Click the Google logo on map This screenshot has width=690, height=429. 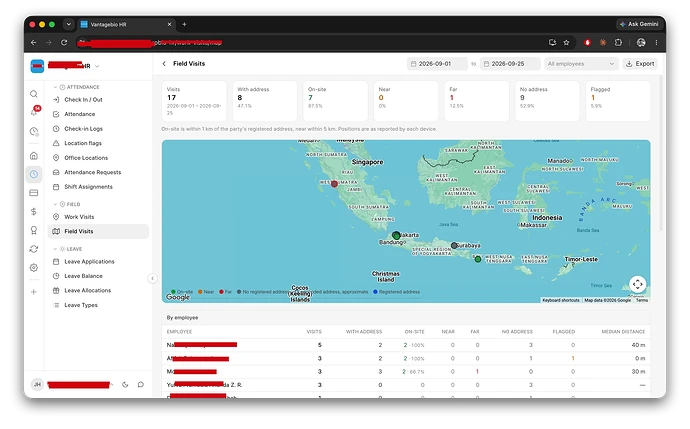[x=178, y=297]
